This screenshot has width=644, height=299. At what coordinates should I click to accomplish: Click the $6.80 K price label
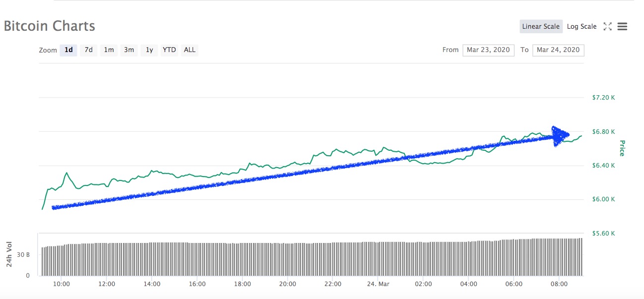click(603, 132)
